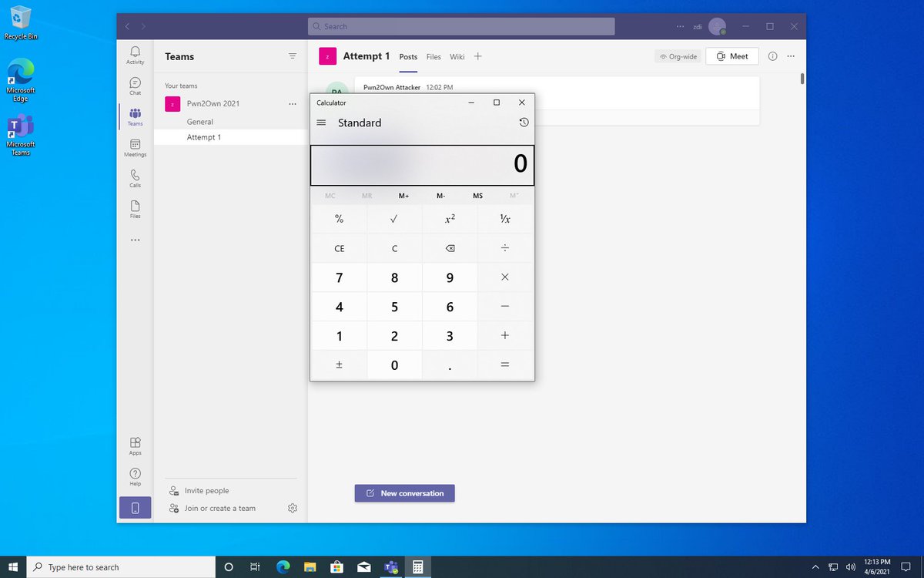Click the plus key in Calculator
924x578 pixels.
coord(505,336)
